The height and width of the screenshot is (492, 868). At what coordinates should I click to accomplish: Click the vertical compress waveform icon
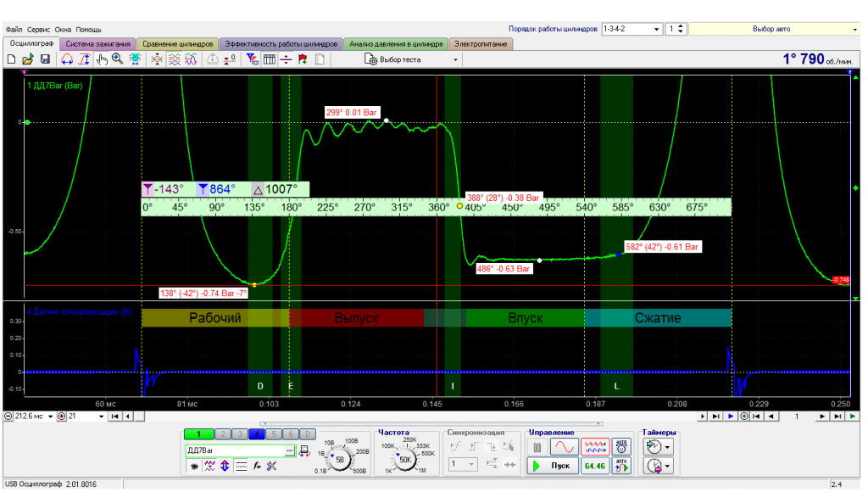(x=157, y=59)
